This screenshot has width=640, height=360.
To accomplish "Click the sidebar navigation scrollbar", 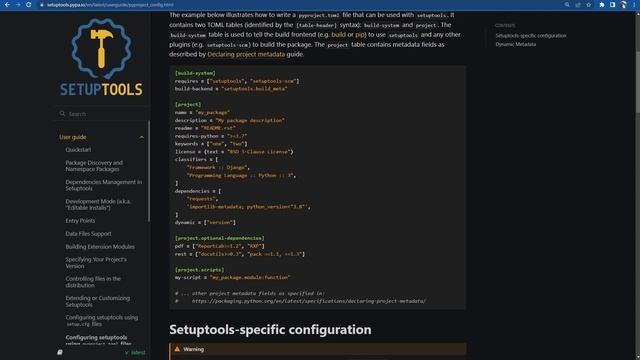I will [x=149, y=171].
